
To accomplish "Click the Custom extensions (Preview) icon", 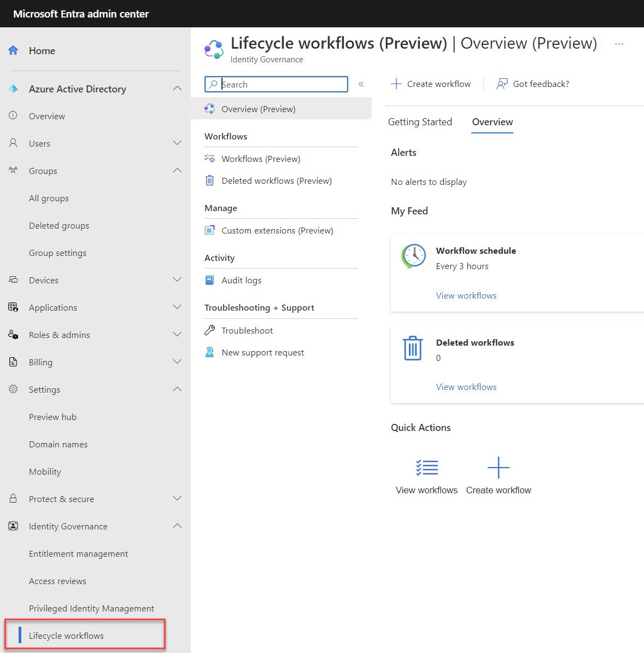I will [209, 230].
